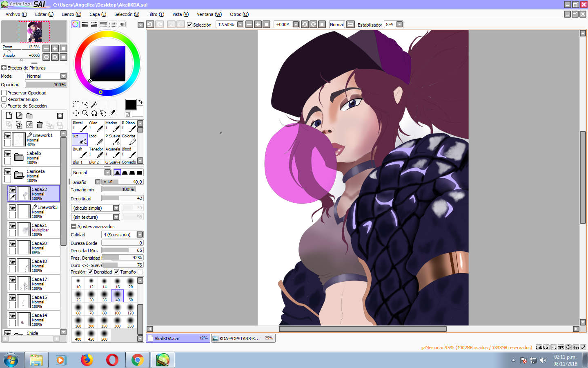Toggle the Selección checkbox in toolbar

coord(189,25)
